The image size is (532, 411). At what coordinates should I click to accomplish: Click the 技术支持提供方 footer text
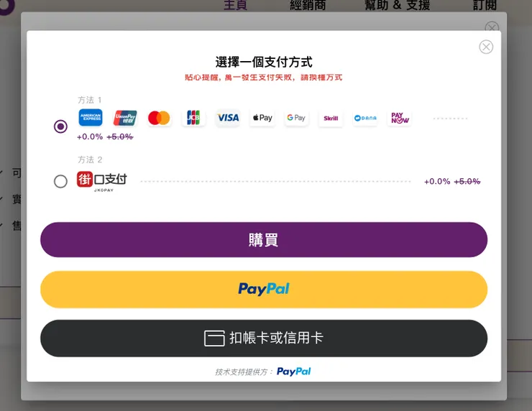click(x=244, y=372)
